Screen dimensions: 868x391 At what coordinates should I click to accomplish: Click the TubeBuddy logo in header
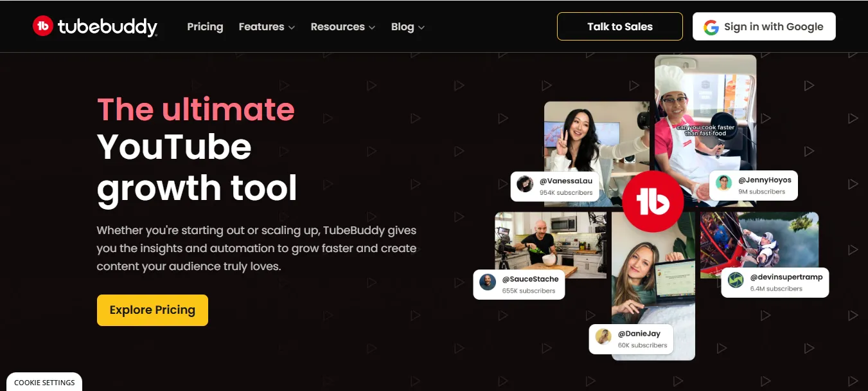(95, 26)
